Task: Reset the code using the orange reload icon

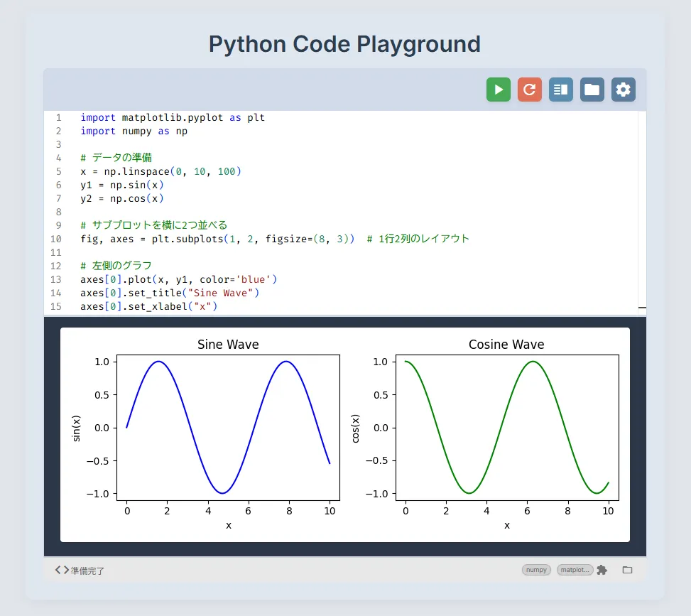Action: (529, 90)
